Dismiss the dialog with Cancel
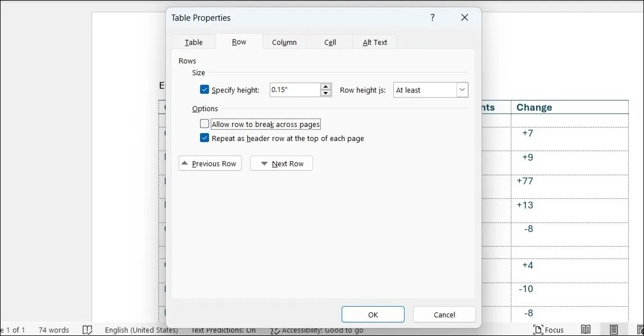Screen dimensions: 644x336 (x=444, y=314)
